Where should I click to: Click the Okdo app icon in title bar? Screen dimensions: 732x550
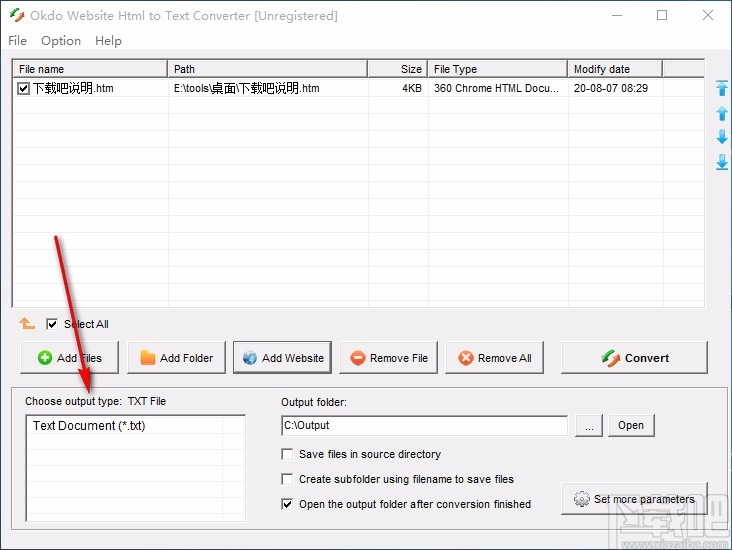point(17,15)
